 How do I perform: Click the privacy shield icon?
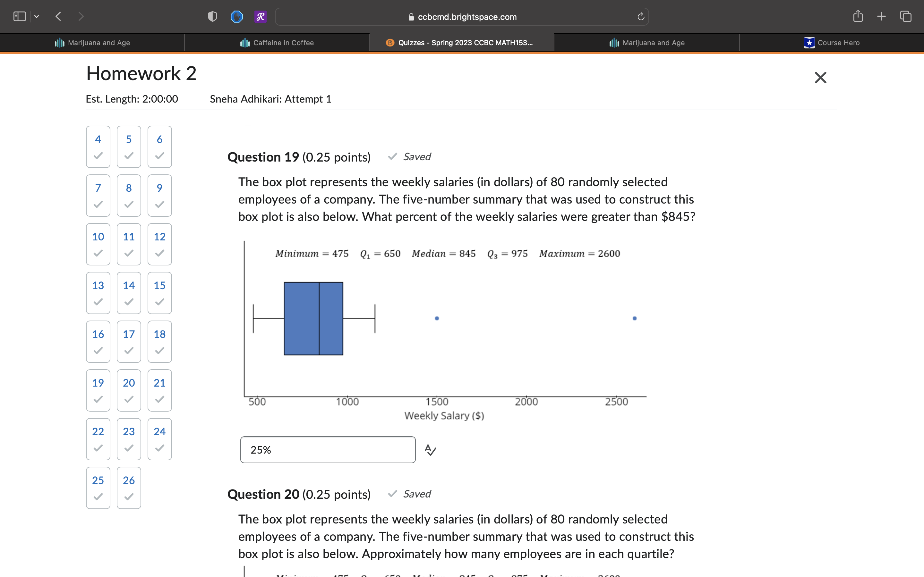click(x=212, y=16)
